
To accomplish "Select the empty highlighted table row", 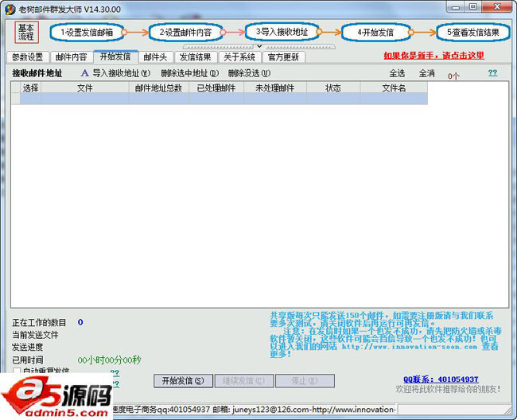I will [x=220, y=99].
